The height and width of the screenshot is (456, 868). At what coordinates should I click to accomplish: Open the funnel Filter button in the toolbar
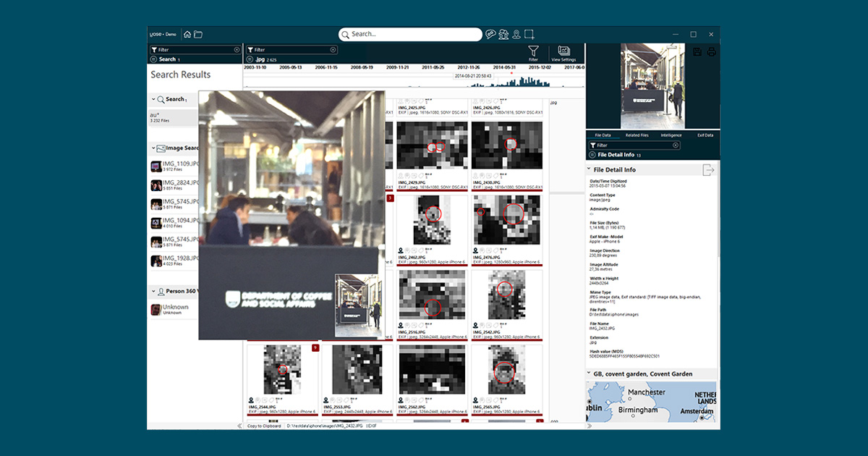pyautogui.click(x=533, y=52)
